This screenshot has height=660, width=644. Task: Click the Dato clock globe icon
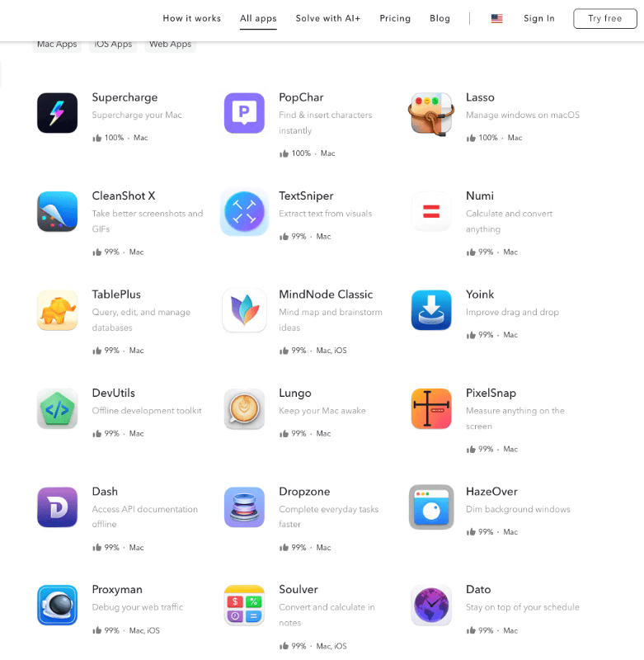tap(431, 605)
